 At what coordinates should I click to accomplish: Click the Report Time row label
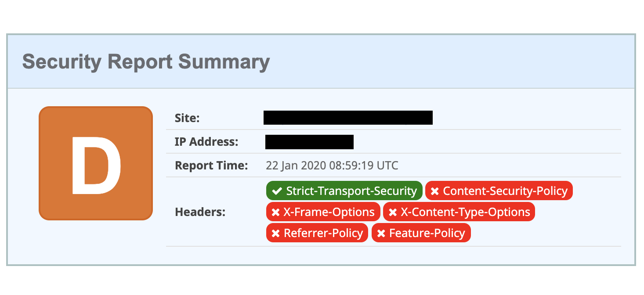pyautogui.click(x=211, y=166)
